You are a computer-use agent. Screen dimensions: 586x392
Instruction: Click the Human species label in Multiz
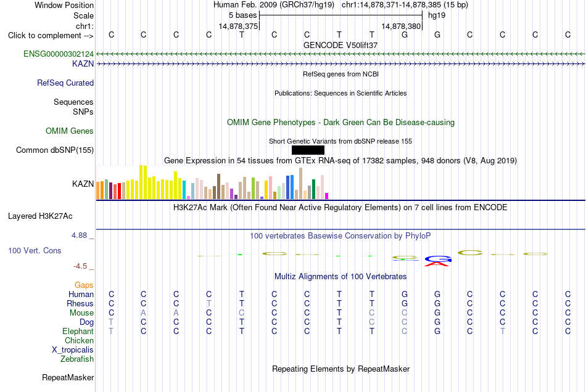click(x=81, y=294)
